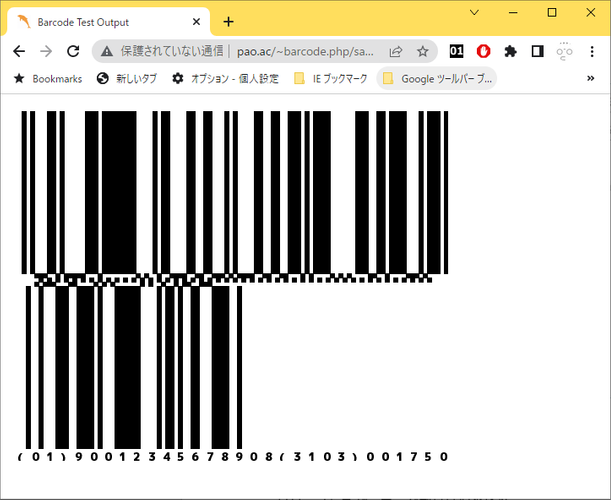Image resolution: width=611 pixels, height=500 pixels.
Task: Open the Chrome three-dot menu
Action: pyautogui.click(x=592, y=51)
